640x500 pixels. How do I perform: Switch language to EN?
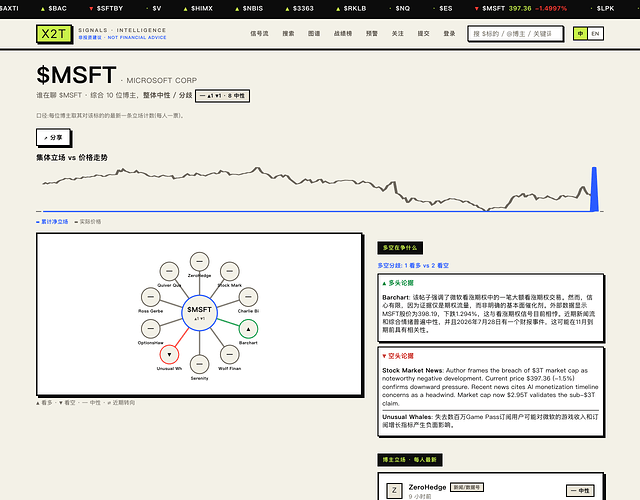pos(595,33)
